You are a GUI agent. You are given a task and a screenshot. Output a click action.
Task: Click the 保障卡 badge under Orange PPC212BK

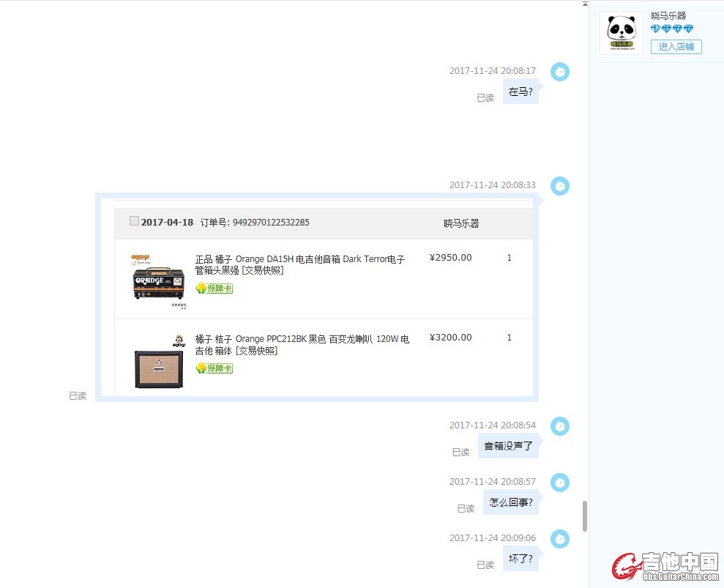click(214, 368)
